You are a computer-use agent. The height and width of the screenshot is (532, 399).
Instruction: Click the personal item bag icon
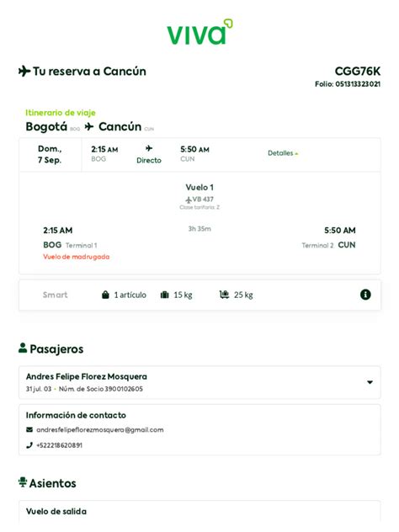[x=105, y=295]
